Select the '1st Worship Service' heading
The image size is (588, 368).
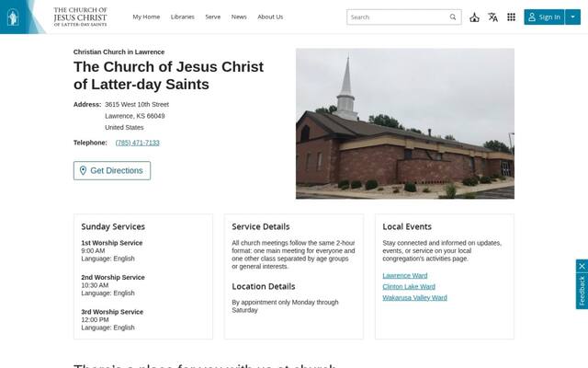tap(112, 243)
